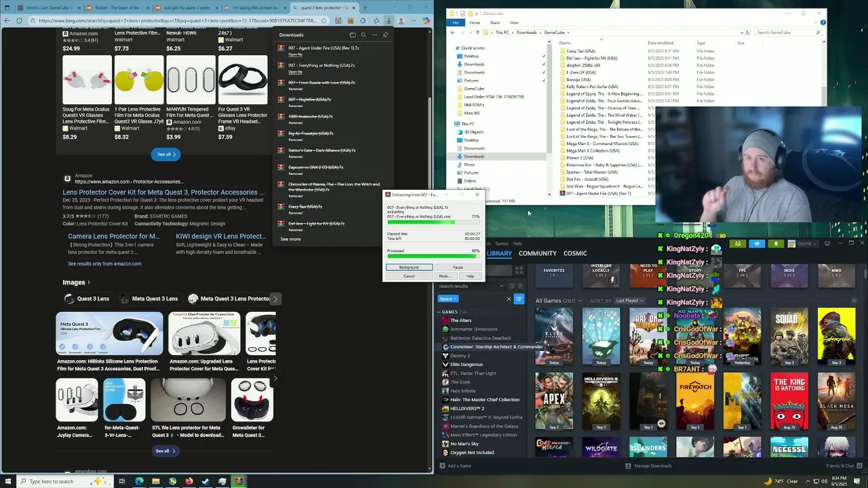Open Steam from Windows taskbar
Viewport: 868px width, 488px height.
(205, 481)
